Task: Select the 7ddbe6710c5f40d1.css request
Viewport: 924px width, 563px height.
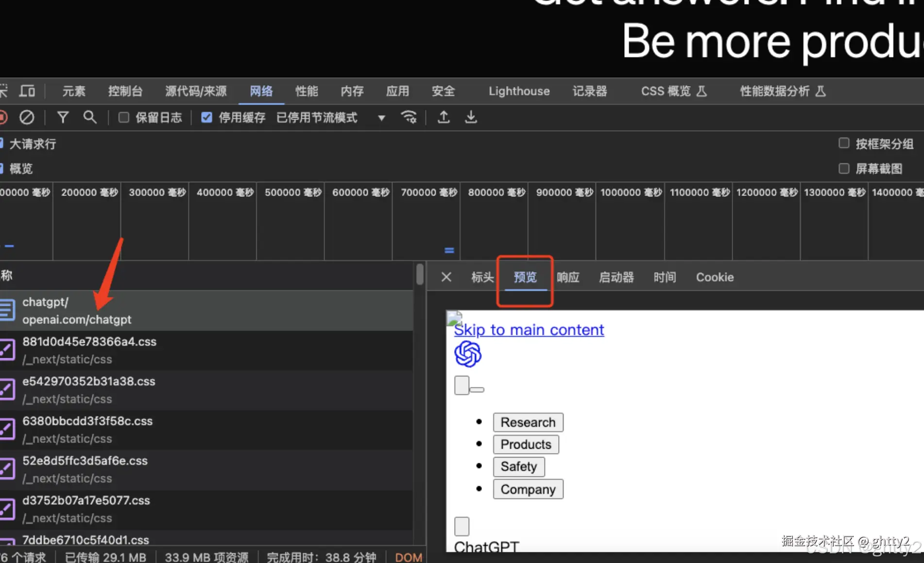Action: click(206, 538)
